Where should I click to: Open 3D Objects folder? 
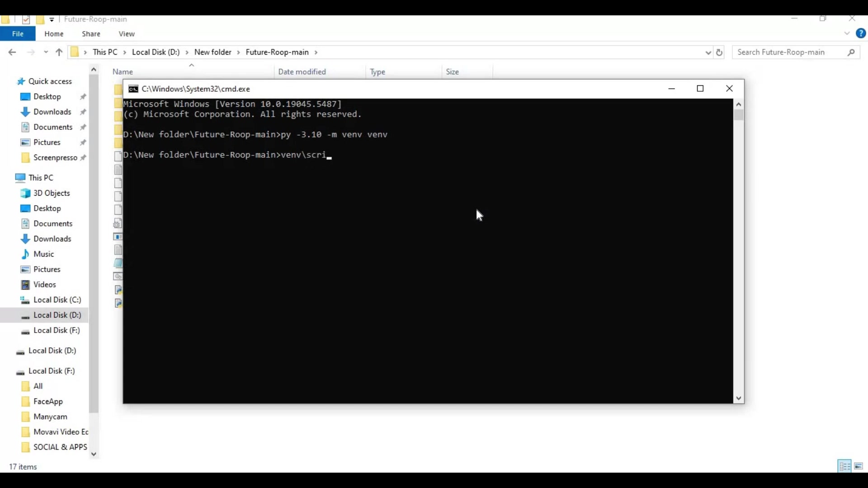click(52, 193)
